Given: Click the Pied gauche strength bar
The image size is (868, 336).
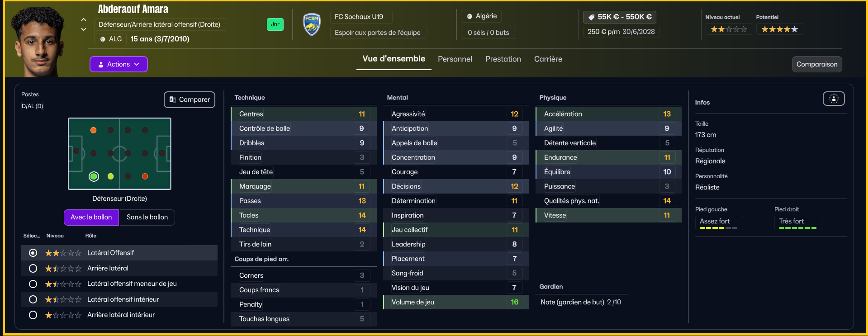Looking at the screenshot, I should tap(718, 228).
